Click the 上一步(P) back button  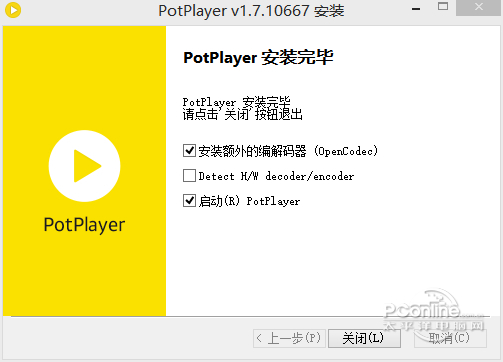[x=289, y=338]
